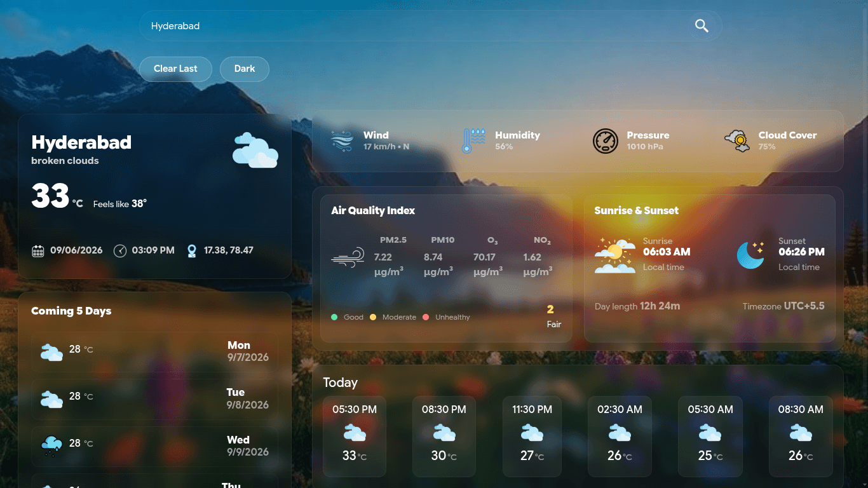Click the location pin icon beside coordinates

click(x=192, y=251)
